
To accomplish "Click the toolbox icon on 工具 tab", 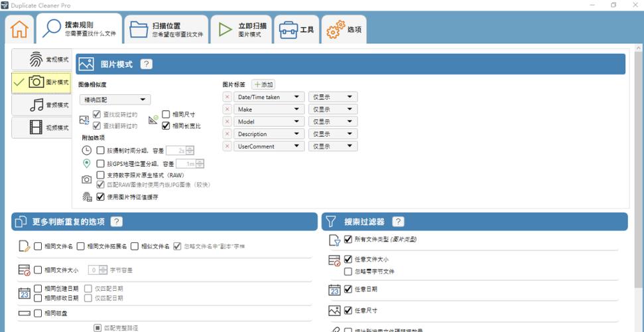I will (x=289, y=30).
